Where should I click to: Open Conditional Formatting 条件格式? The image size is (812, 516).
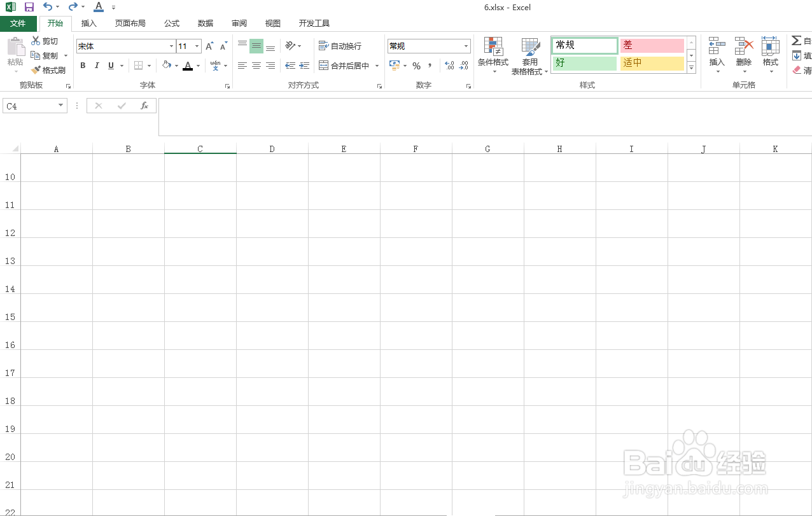(x=493, y=55)
